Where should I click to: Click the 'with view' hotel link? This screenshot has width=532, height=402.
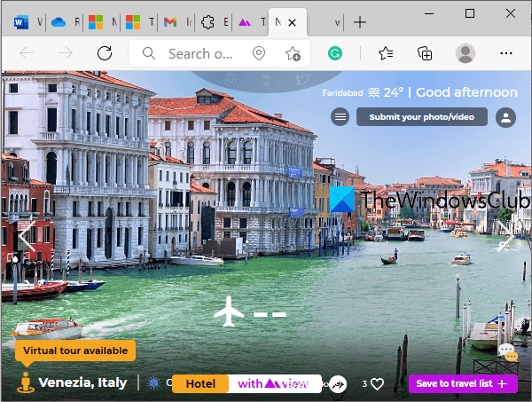(x=274, y=383)
